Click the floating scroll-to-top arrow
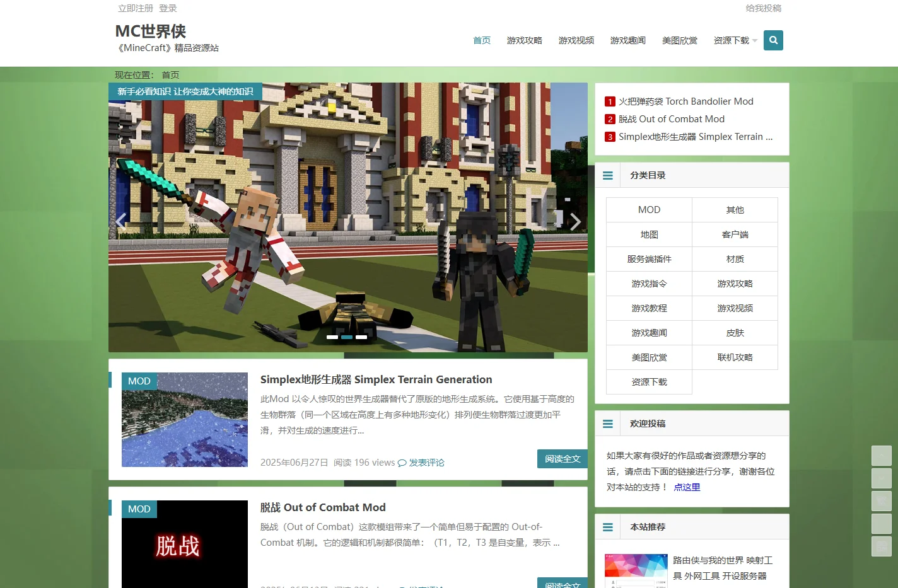This screenshot has width=898, height=588. pos(881,456)
